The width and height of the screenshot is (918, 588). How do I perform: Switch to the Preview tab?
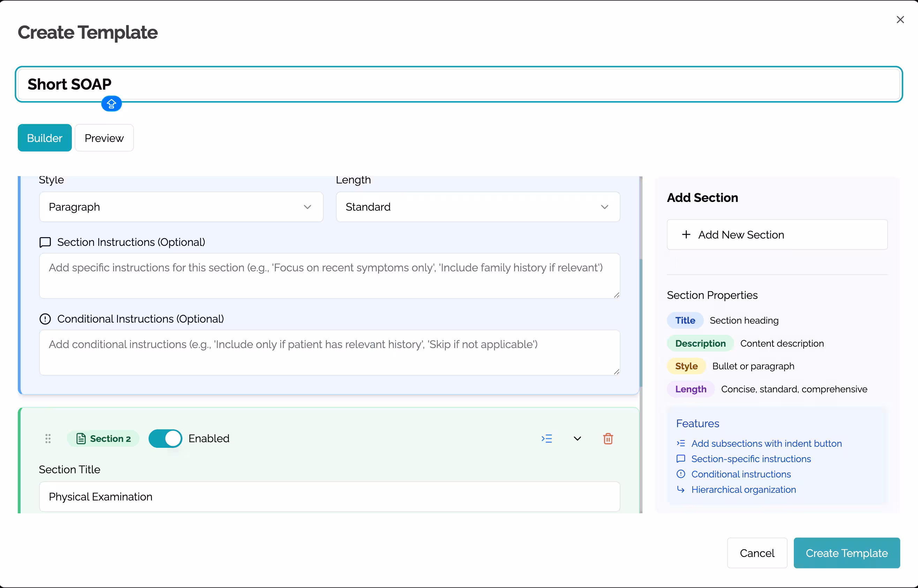(x=104, y=138)
